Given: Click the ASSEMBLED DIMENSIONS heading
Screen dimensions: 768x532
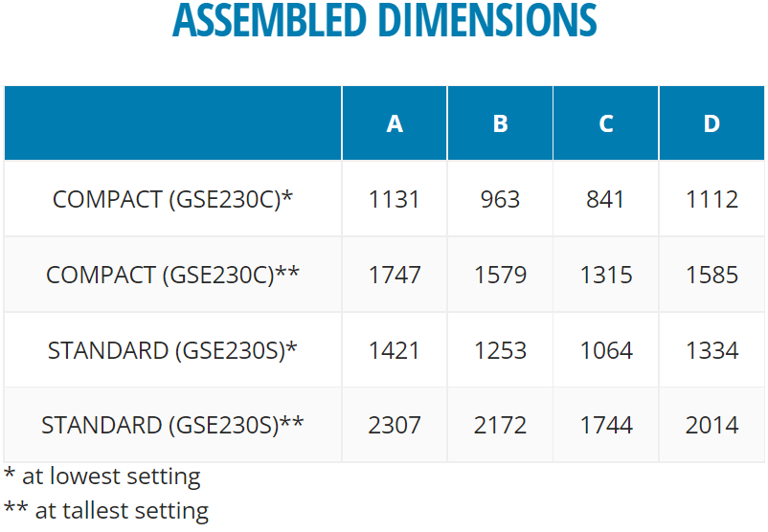Looking at the screenshot, I should [385, 20].
